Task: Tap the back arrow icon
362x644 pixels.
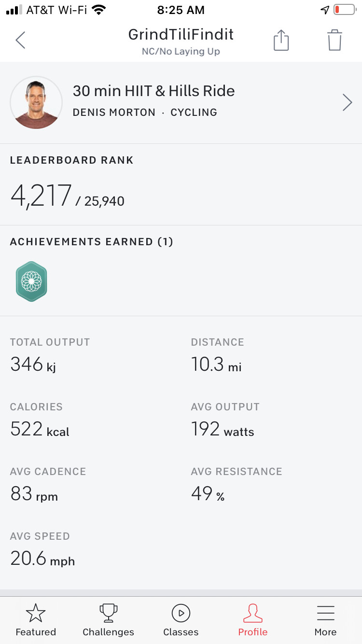Action: click(x=20, y=40)
